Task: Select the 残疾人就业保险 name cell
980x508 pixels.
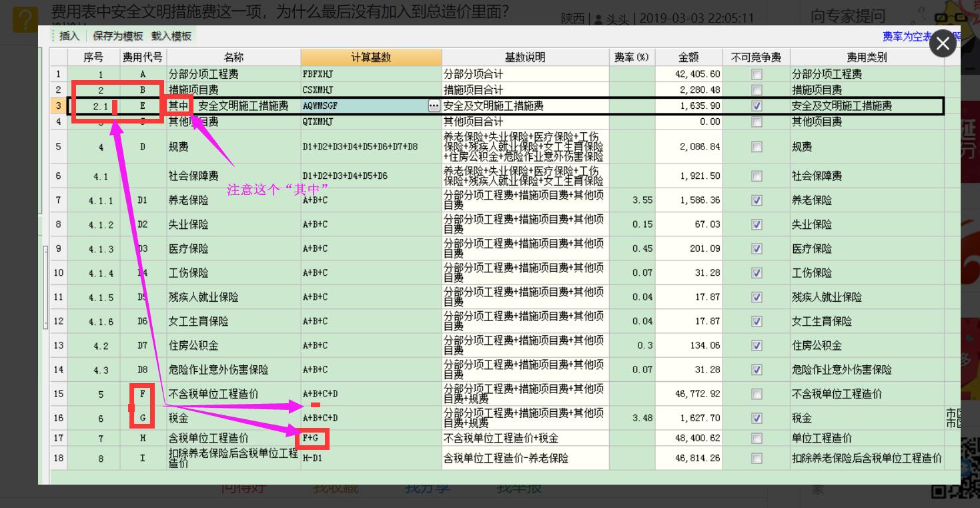Action: click(233, 297)
